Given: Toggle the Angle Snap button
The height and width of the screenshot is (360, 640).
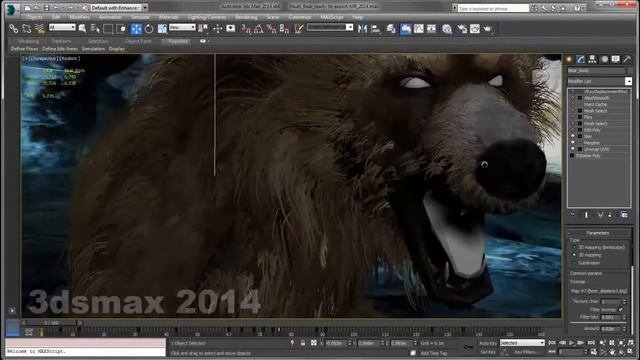Looking at the screenshot, I should pos(259,29).
